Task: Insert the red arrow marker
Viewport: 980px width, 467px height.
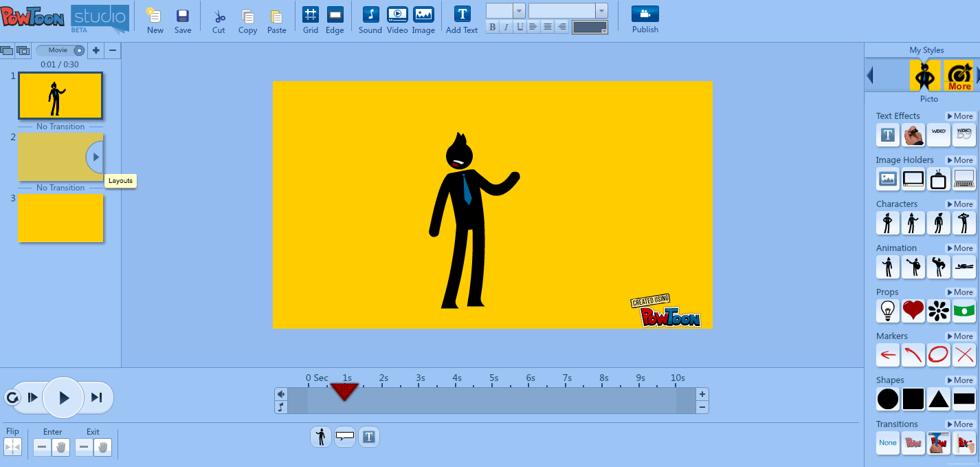Action: coord(888,355)
